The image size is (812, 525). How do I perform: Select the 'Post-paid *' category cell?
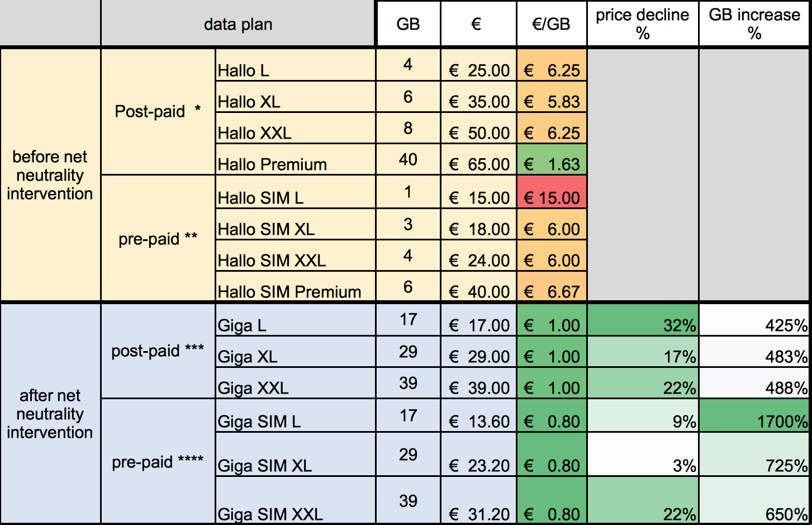[158, 111]
